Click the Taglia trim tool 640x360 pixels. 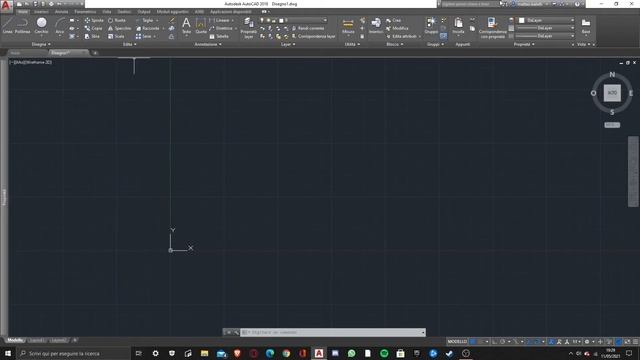[x=144, y=20]
